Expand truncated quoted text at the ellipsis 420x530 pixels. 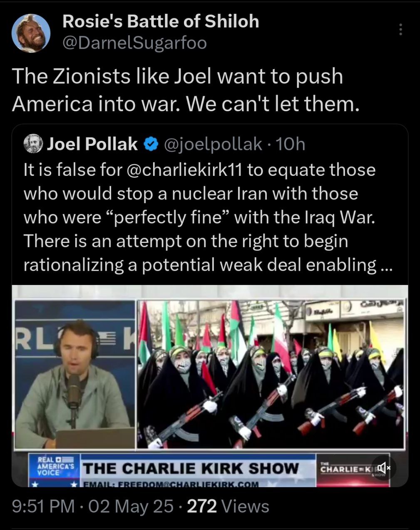pos(386,265)
